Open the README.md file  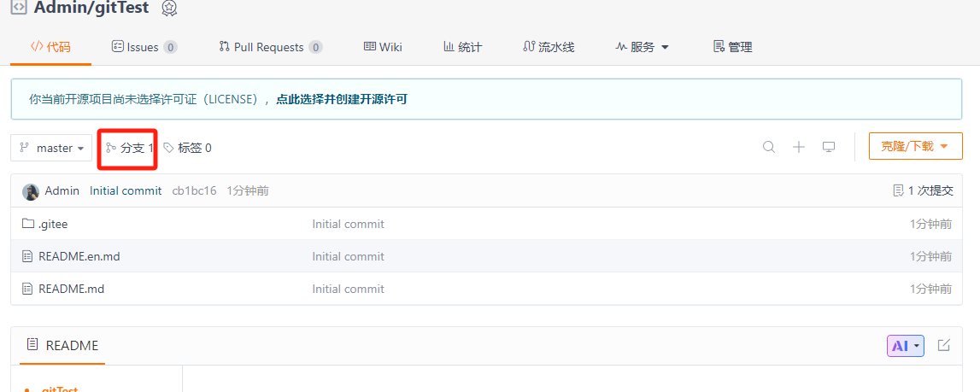coord(71,289)
